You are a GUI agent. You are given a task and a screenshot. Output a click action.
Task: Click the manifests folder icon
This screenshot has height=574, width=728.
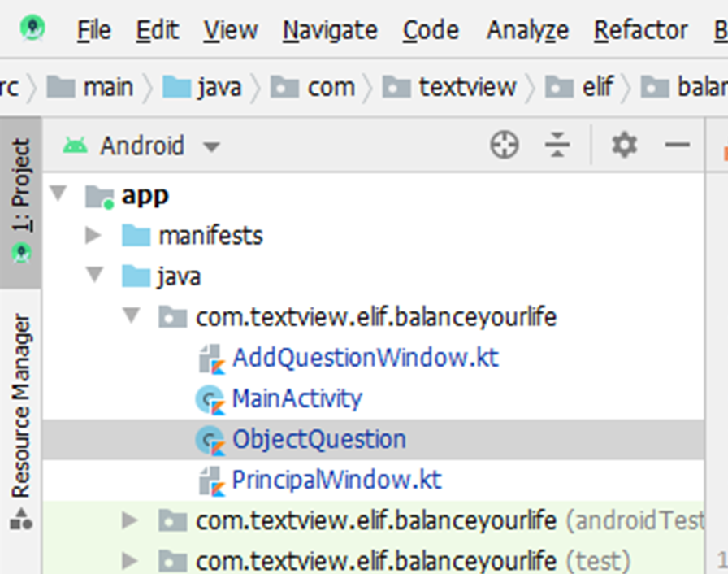click(x=136, y=235)
